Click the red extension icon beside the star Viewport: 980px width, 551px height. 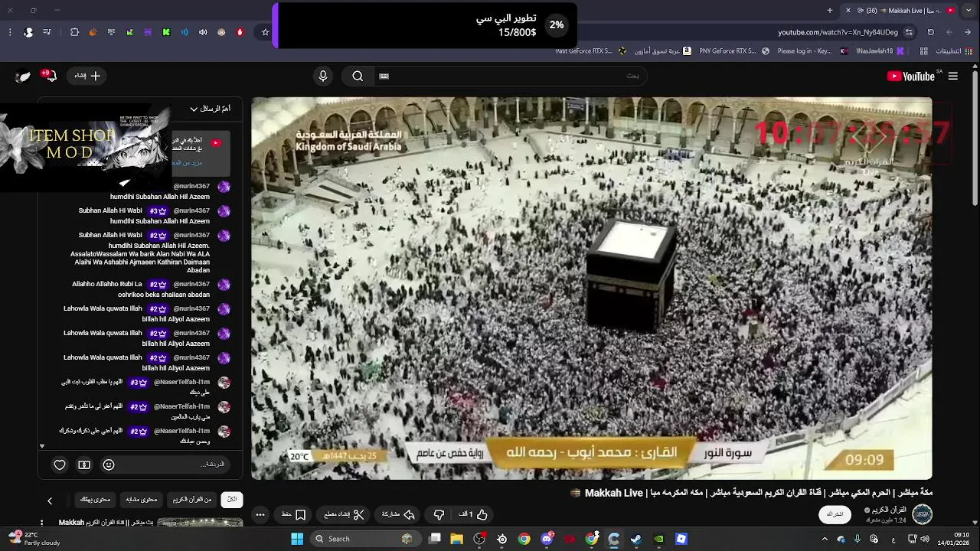click(x=240, y=32)
